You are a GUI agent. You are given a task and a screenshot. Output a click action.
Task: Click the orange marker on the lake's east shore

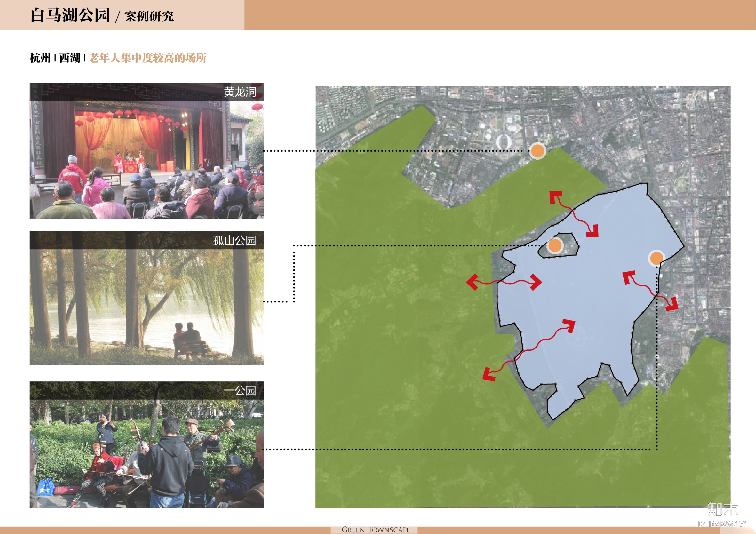(656, 258)
